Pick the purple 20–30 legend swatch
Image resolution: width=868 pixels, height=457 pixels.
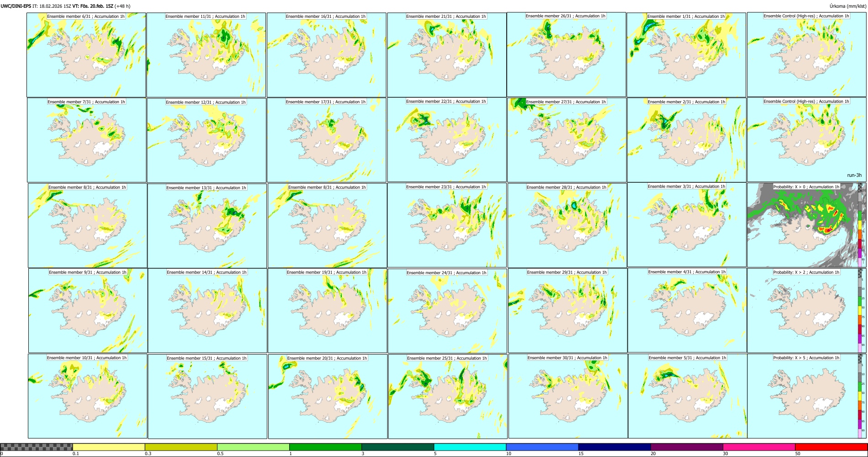click(x=687, y=447)
